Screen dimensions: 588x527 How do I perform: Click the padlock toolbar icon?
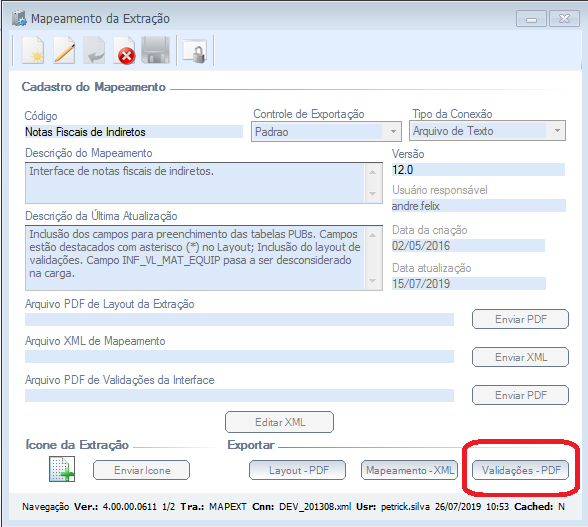[x=195, y=51]
